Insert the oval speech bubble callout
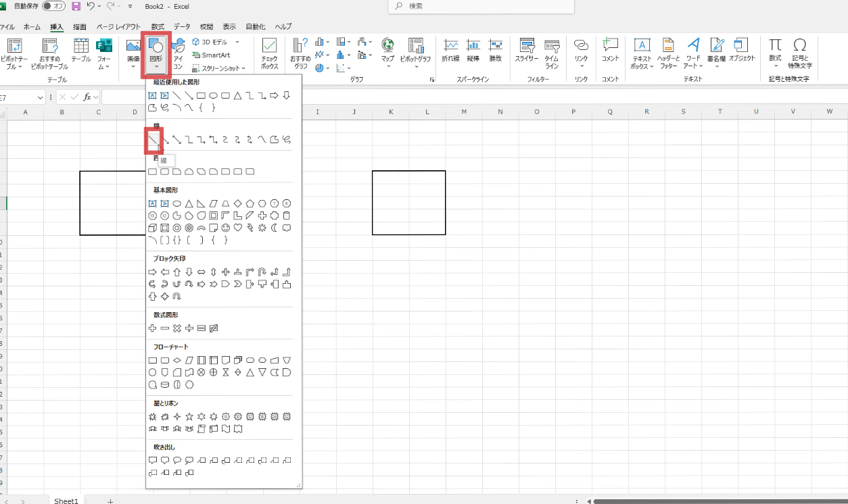This screenshot has width=848, height=504. 176,460
